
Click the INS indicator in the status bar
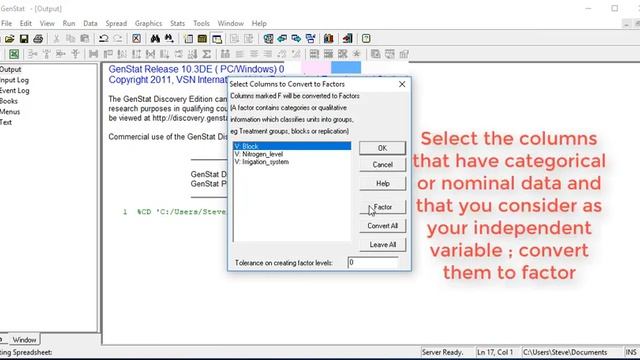pos(631,352)
